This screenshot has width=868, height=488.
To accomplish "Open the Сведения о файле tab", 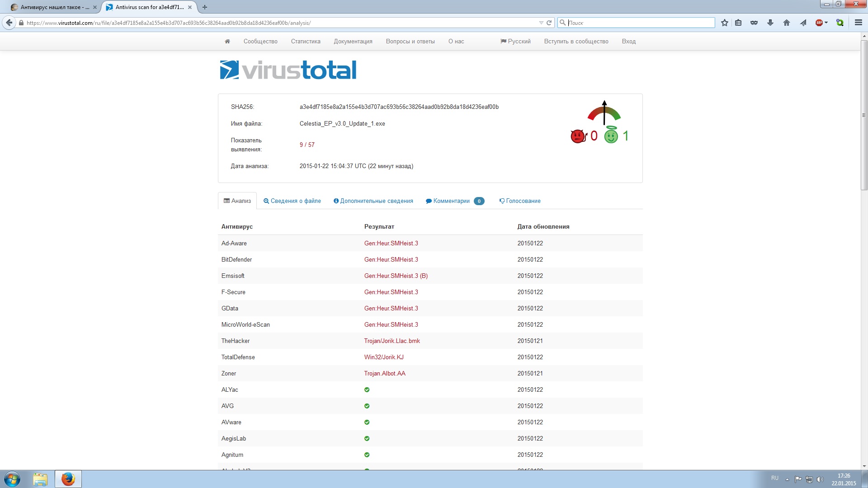I will (x=292, y=201).
